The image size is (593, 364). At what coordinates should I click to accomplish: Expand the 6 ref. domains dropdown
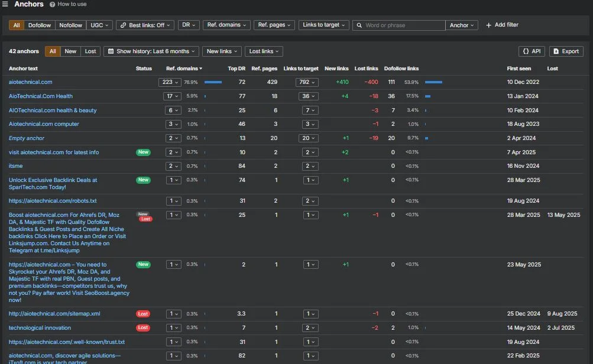173,110
